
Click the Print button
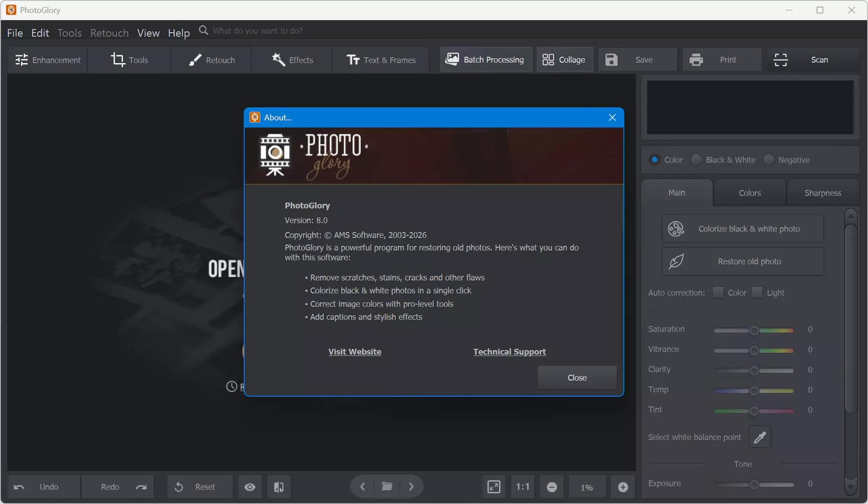pos(722,60)
